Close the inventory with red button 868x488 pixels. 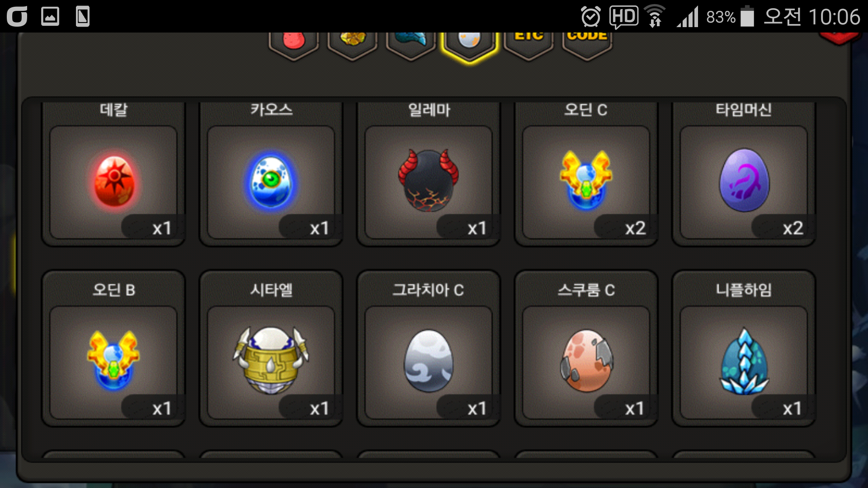(x=839, y=38)
